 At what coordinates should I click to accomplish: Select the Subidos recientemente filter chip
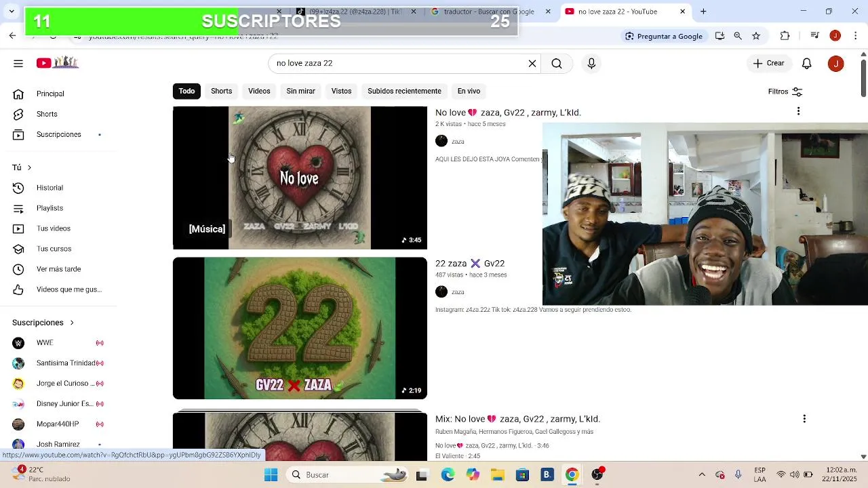[404, 91]
